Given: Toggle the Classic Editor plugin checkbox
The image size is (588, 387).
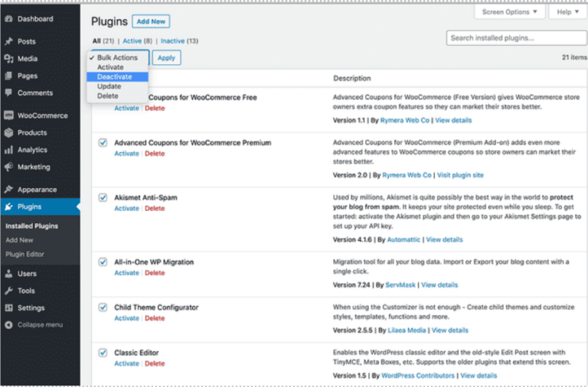Looking at the screenshot, I should (x=103, y=353).
